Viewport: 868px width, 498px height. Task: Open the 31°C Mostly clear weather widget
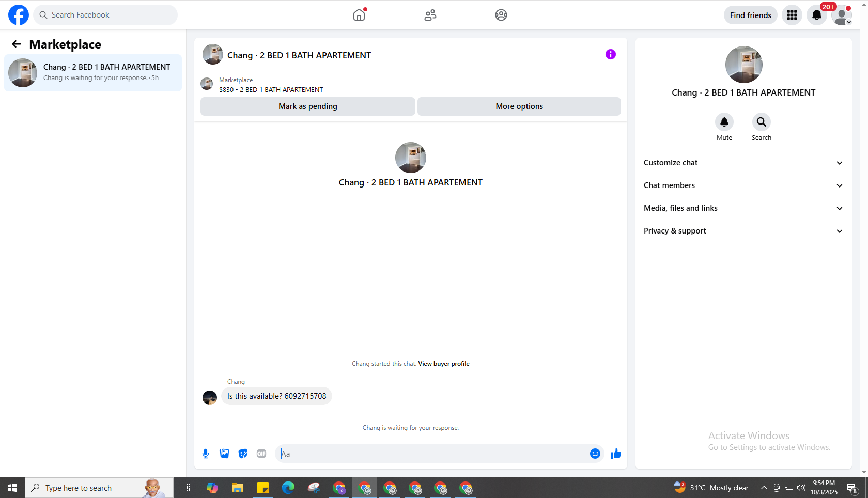click(x=711, y=488)
